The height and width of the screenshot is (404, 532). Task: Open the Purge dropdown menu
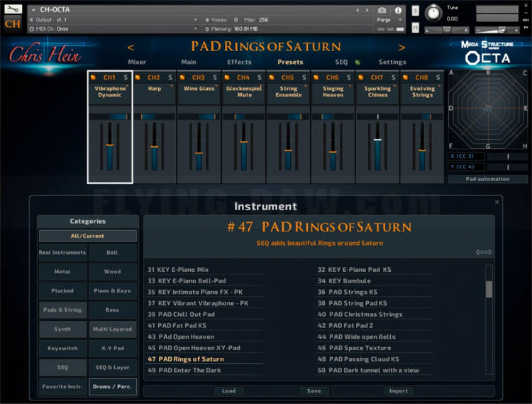pos(389,20)
